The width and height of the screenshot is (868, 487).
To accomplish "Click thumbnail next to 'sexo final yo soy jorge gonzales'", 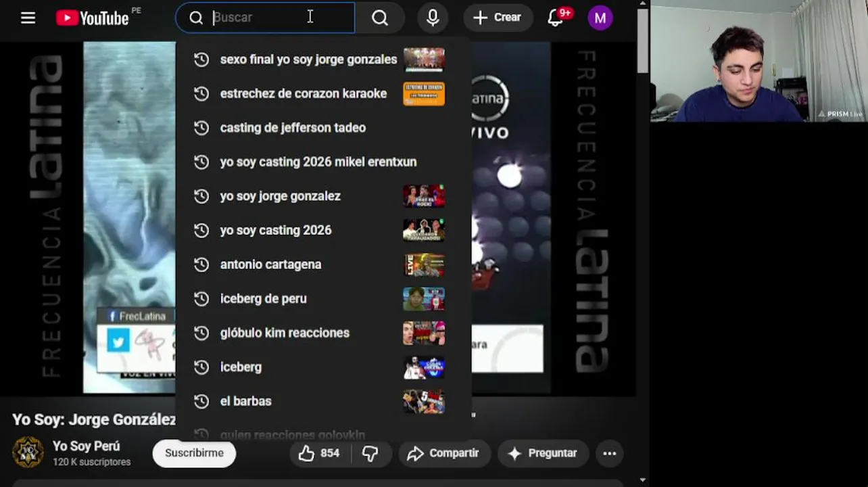I will pos(424,60).
